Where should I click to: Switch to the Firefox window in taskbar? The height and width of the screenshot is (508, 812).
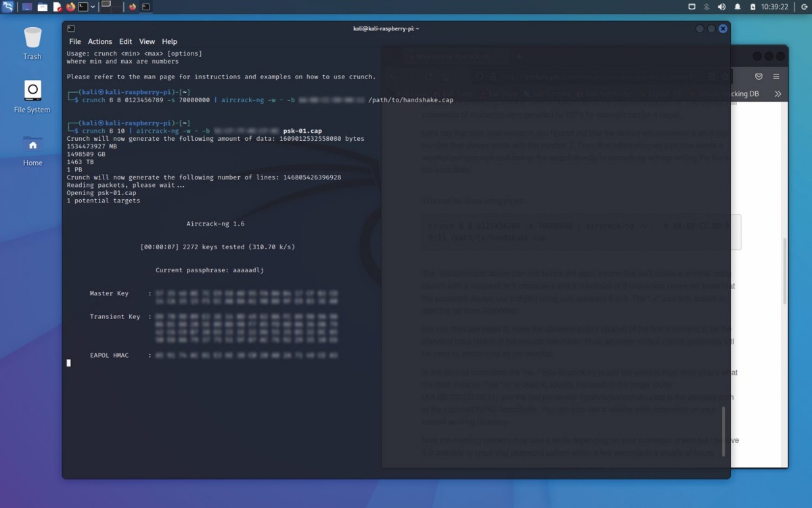click(133, 7)
